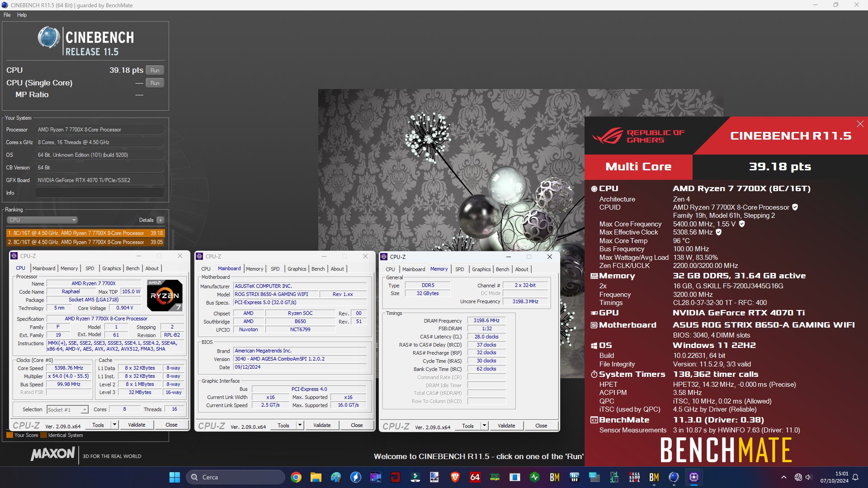Switch to the CPU-Z taskbar icon
This screenshot has width=868, height=488.
pos(694,477)
